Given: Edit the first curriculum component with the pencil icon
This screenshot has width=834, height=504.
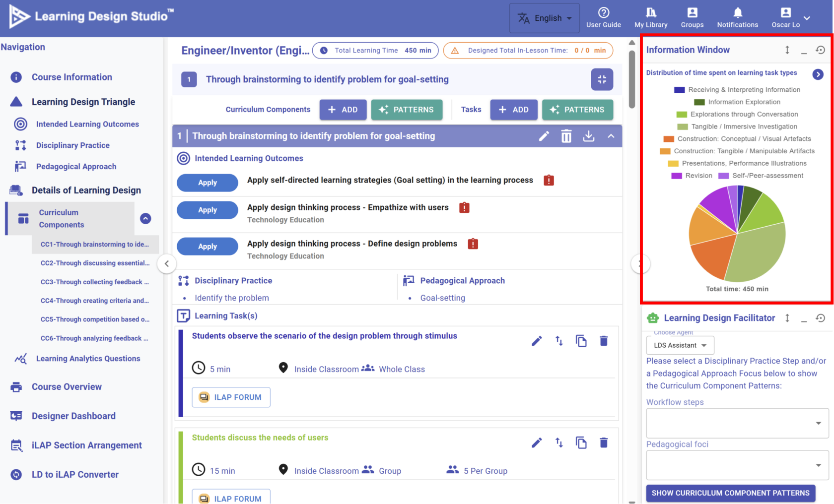Looking at the screenshot, I should (x=544, y=136).
